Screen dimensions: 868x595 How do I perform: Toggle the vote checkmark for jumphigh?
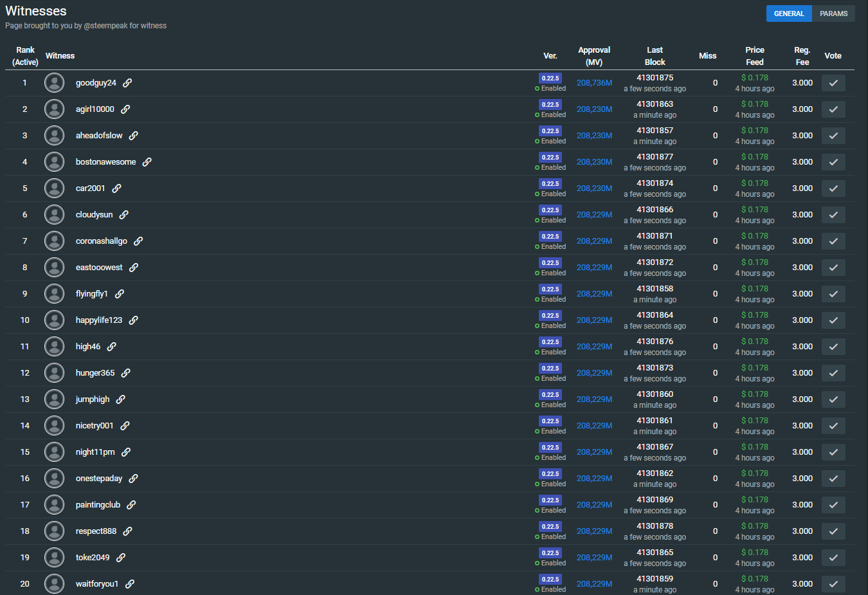point(833,399)
